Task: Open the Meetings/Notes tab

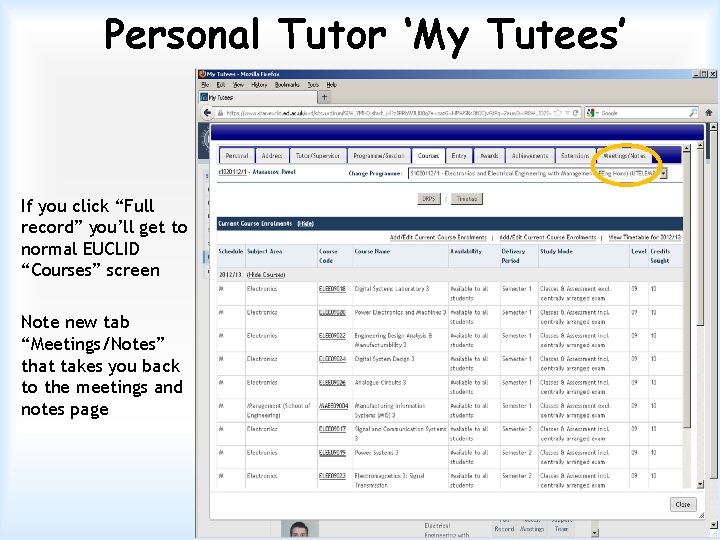Action: (624, 156)
